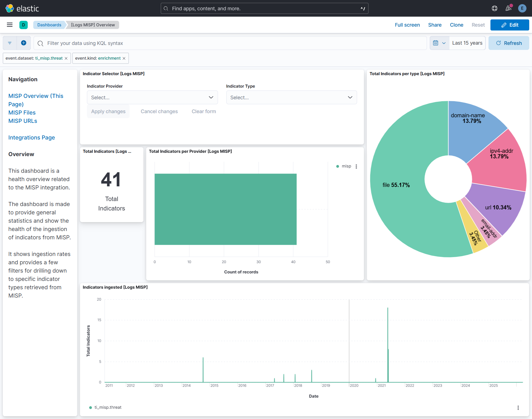
Task: Open the quick time range chevron dropdown
Action: tap(444, 43)
